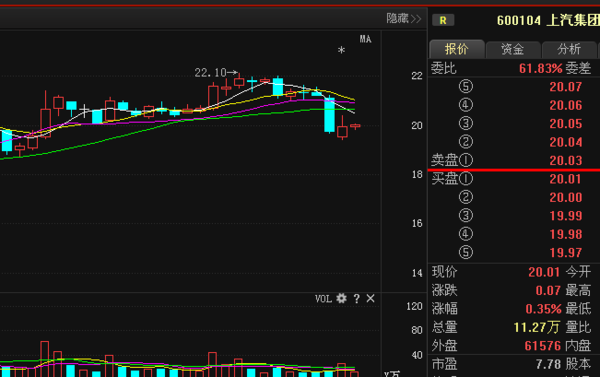Image resolution: width=600 pixels, height=377 pixels.
Task: Collapse side panel via 隐藏>> button
Action: pyautogui.click(x=403, y=18)
